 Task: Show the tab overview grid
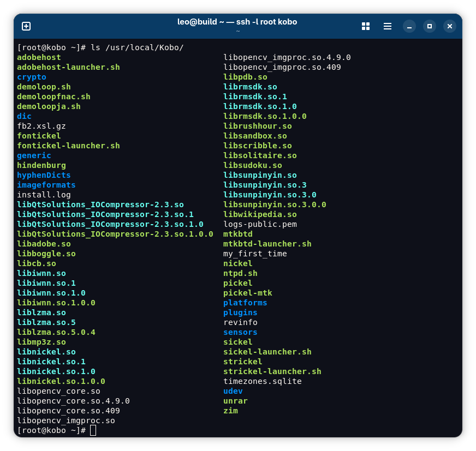pyautogui.click(x=365, y=26)
